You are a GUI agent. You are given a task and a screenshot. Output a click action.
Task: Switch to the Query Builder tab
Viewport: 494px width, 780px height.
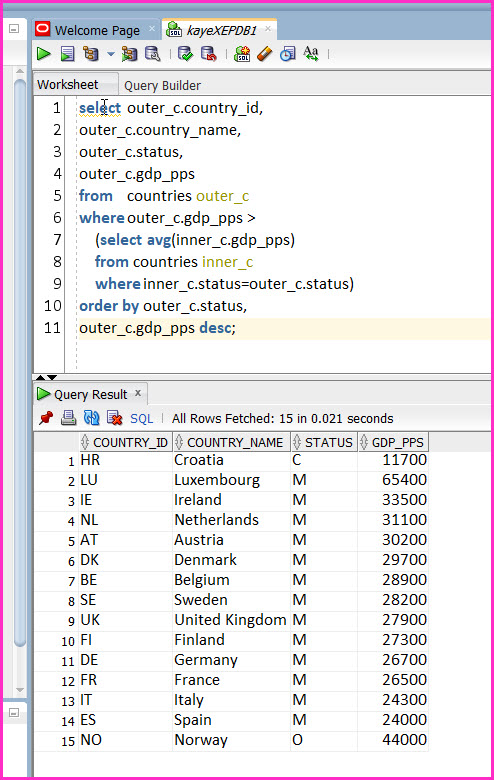point(162,86)
